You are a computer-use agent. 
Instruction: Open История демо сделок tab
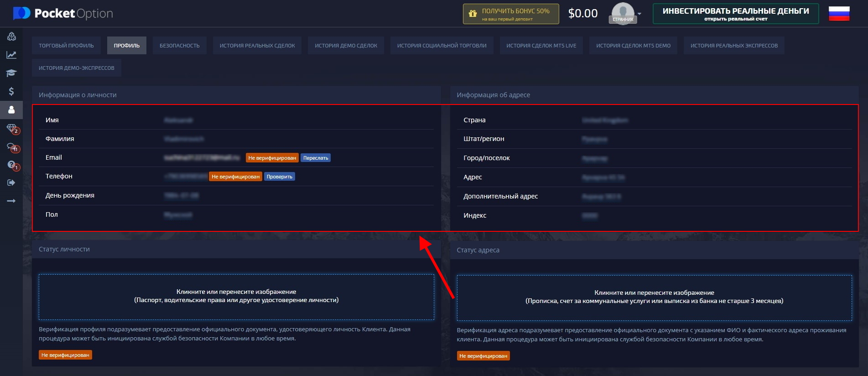point(346,46)
